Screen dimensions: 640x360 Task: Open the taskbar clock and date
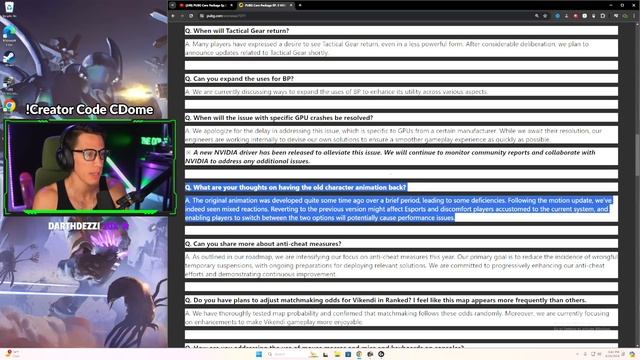[613, 354]
